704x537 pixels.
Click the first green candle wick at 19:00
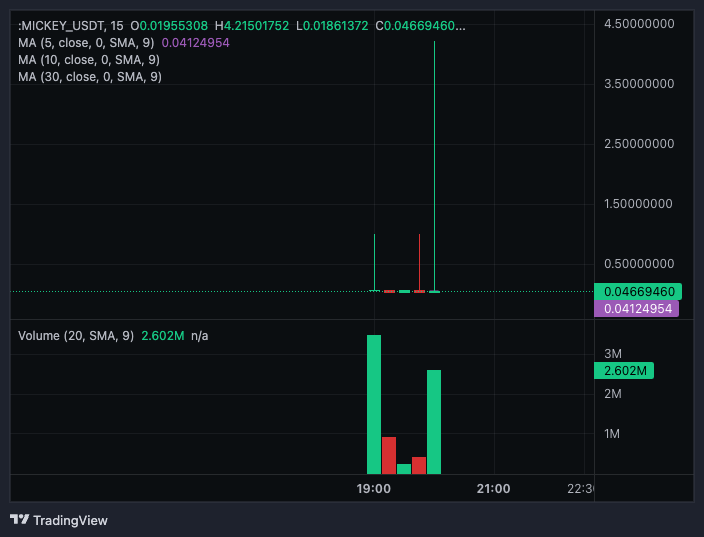click(374, 262)
